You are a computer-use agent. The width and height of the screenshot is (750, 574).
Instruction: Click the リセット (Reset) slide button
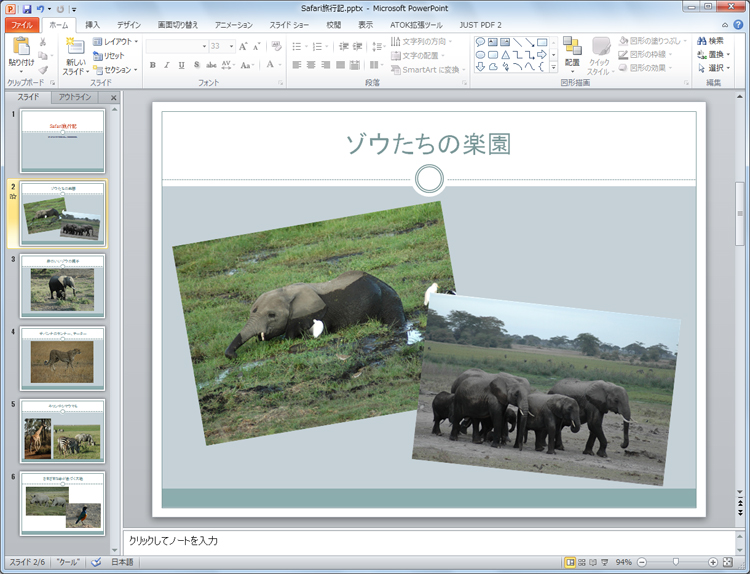(109, 56)
